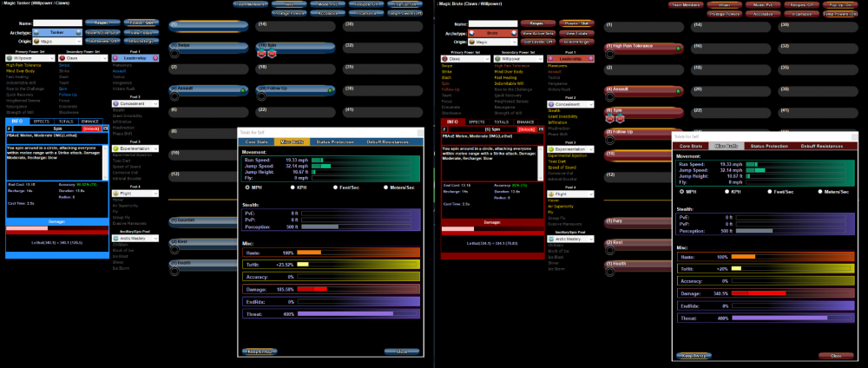Open Secondary Power Set Claws dropdown in Tanker window
Image resolution: width=868 pixels, height=368 pixels.
(x=82, y=58)
